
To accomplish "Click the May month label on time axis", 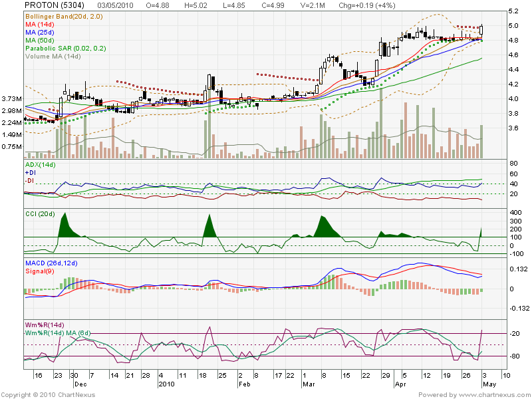I will (x=489, y=384).
